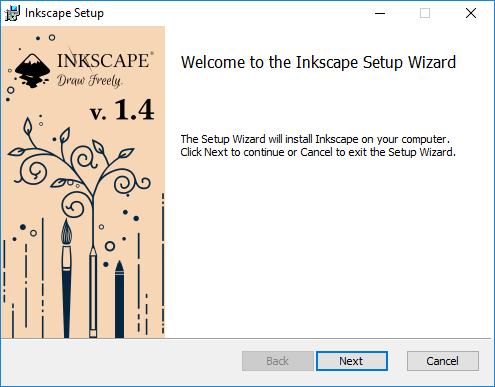Click the text 'The Setup Wizard will install Inkscape'
The height and width of the screenshot is (387, 495).
coord(269,139)
